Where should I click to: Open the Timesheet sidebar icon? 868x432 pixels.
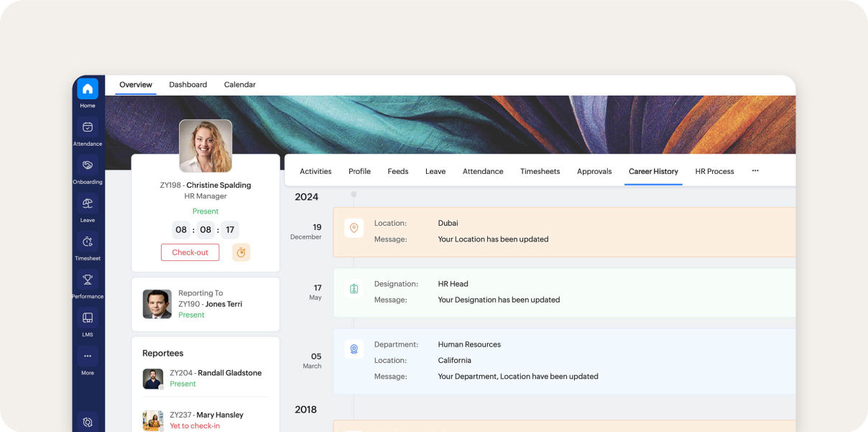88,242
